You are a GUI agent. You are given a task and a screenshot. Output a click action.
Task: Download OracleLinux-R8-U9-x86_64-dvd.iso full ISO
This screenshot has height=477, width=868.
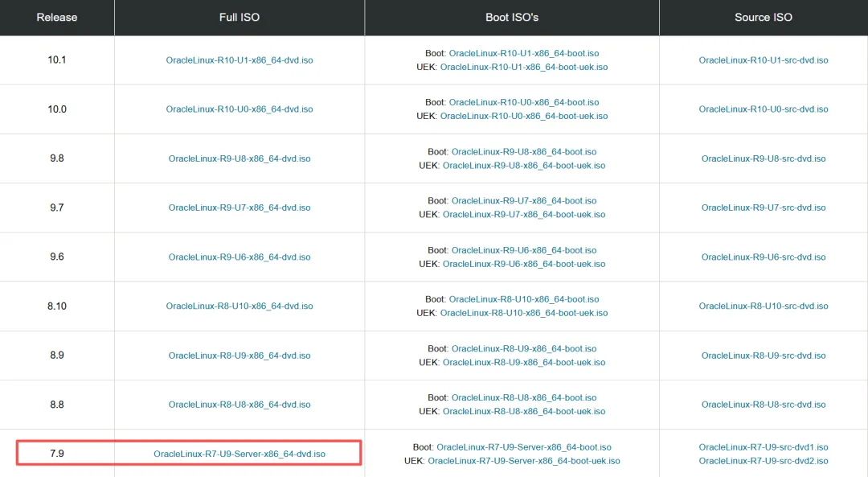240,356
